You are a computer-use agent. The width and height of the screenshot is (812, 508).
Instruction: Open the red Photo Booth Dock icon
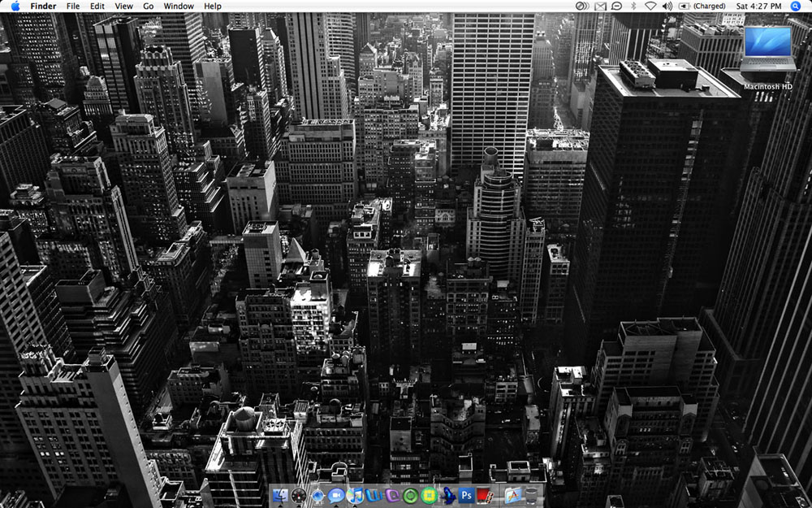(x=484, y=496)
